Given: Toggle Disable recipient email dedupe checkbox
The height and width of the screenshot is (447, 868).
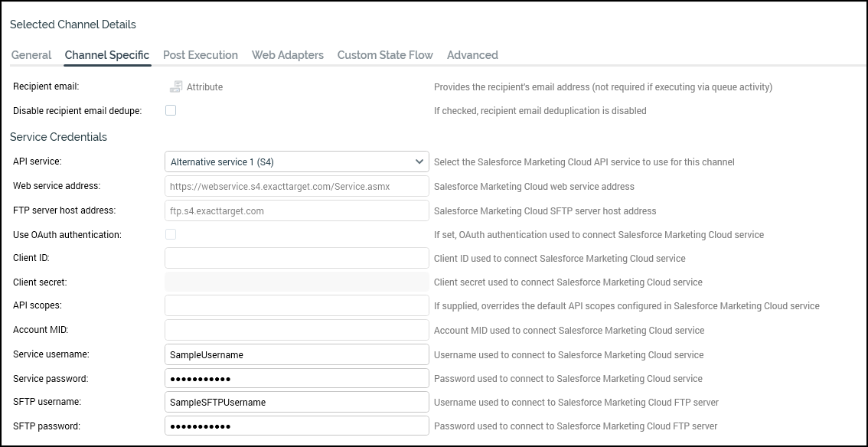Looking at the screenshot, I should click(x=171, y=110).
